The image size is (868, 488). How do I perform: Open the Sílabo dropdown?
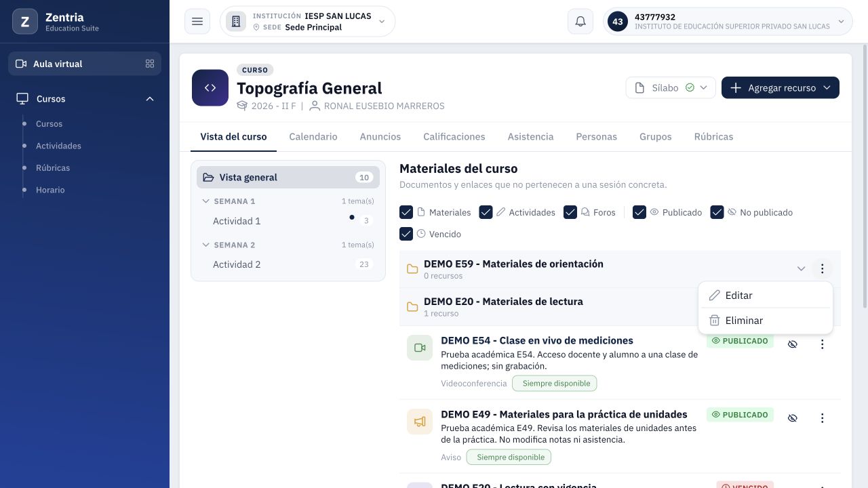click(671, 87)
